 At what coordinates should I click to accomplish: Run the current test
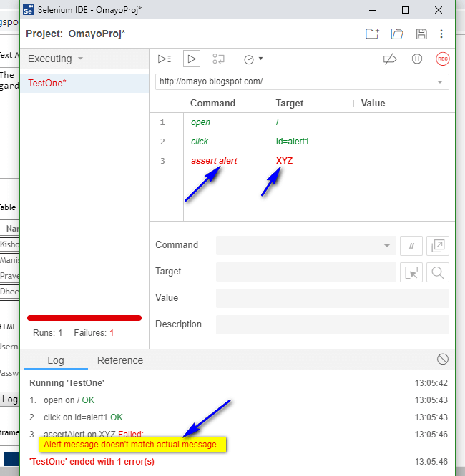coord(192,59)
